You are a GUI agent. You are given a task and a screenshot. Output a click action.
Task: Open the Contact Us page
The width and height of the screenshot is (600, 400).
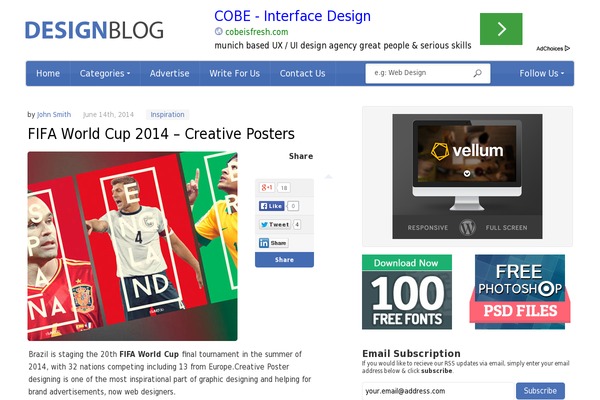click(302, 73)
